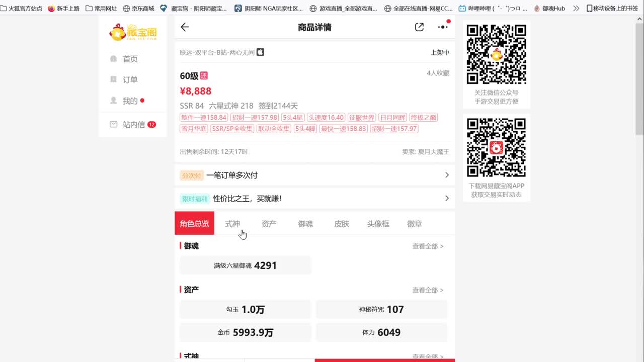Click the 12 unread badge on 站内信
The height and width of the screenshot is (362, 644).
tap(151, 124)
